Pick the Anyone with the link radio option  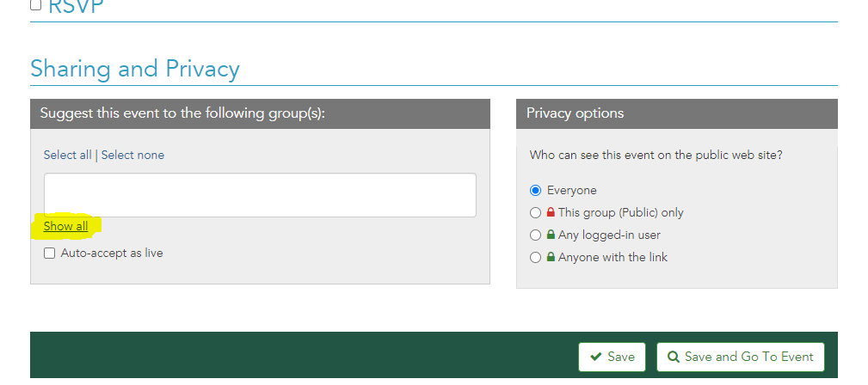[x=536, y=257]
